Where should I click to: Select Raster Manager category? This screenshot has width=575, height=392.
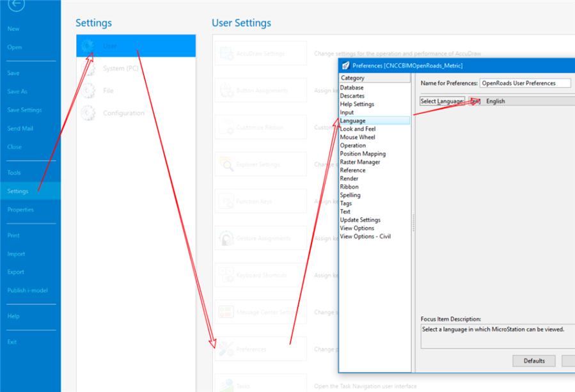click(x=359, y=162)
